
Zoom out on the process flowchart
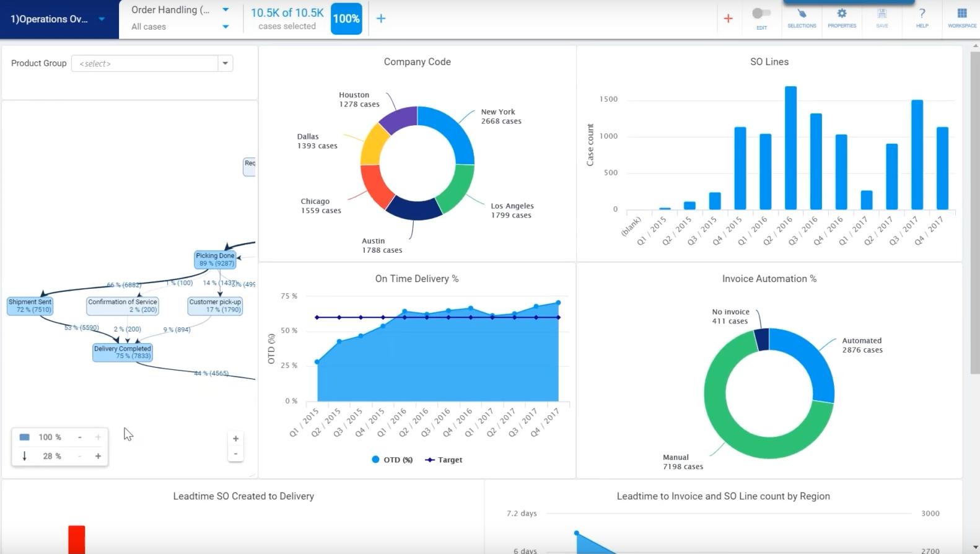[x=235, y=454]
